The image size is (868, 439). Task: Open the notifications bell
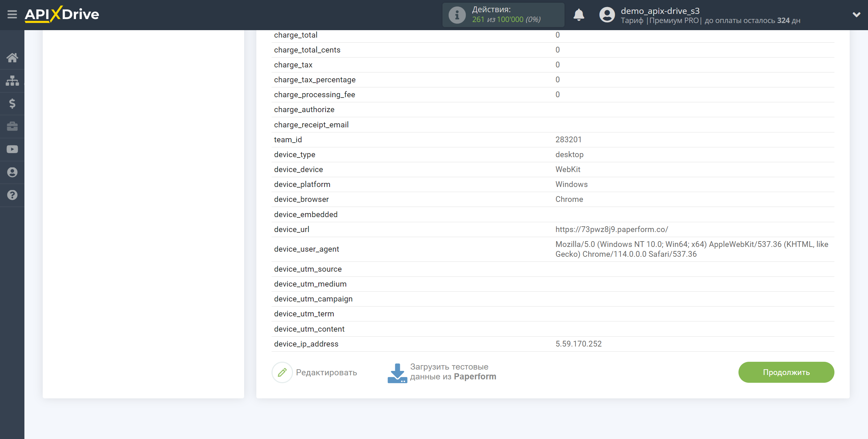point(579,15)
